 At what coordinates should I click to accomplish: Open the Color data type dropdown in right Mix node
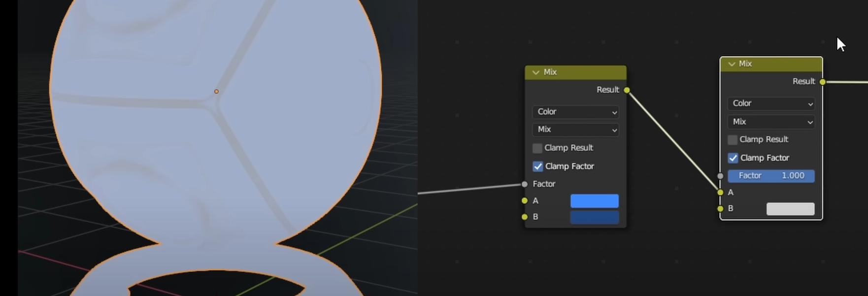(x=771, y=103)
